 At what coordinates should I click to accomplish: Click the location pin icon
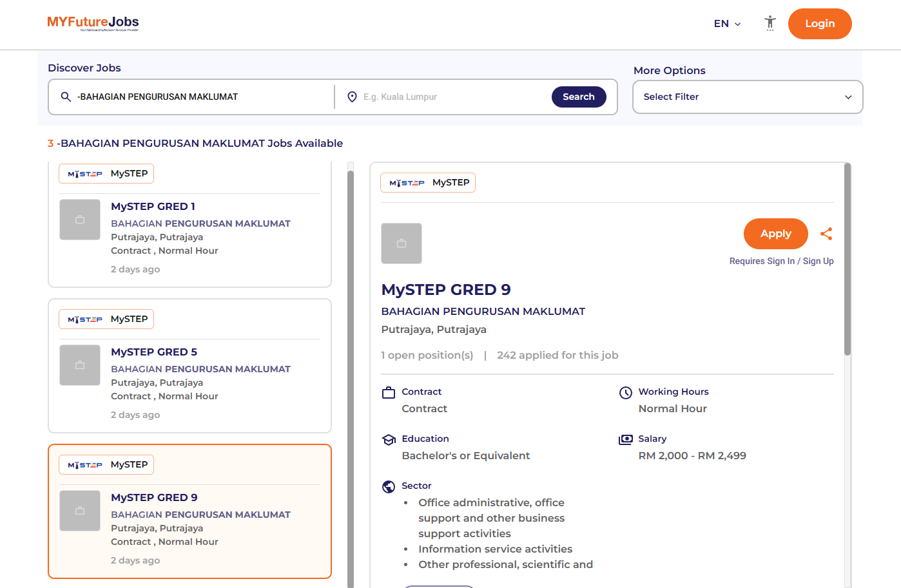coord(352,97)
